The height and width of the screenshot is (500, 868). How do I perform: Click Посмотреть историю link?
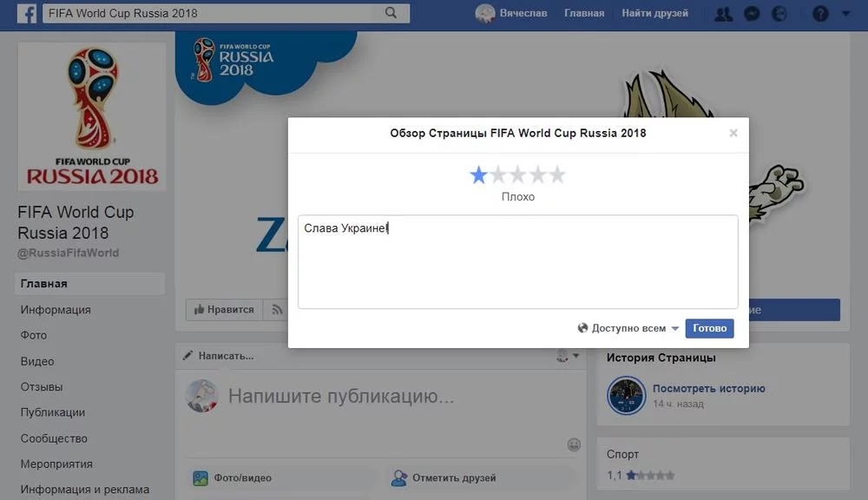tap(708, 388)
